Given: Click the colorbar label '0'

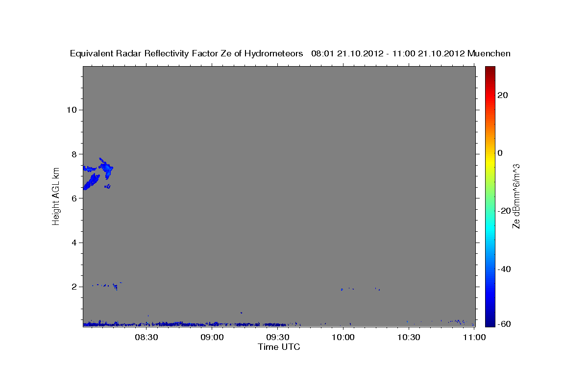Looking at the screenshot, I should coord(500,153).
